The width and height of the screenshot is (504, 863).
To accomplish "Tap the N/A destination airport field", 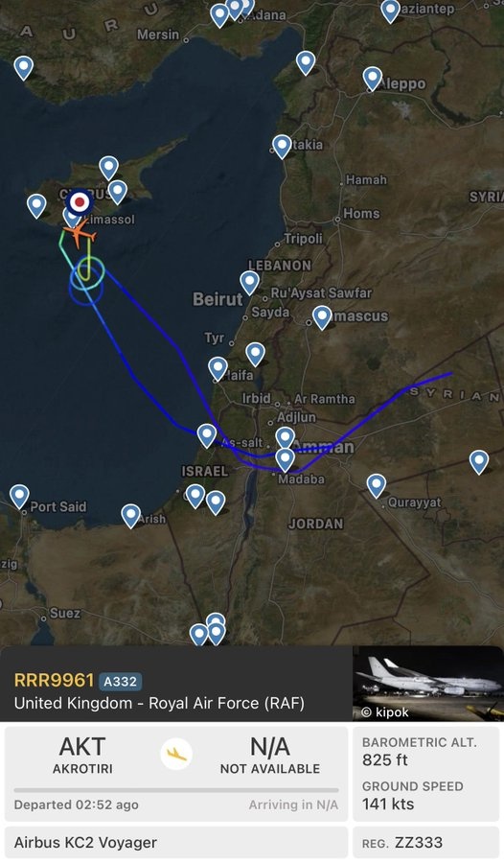I will 269,754.
